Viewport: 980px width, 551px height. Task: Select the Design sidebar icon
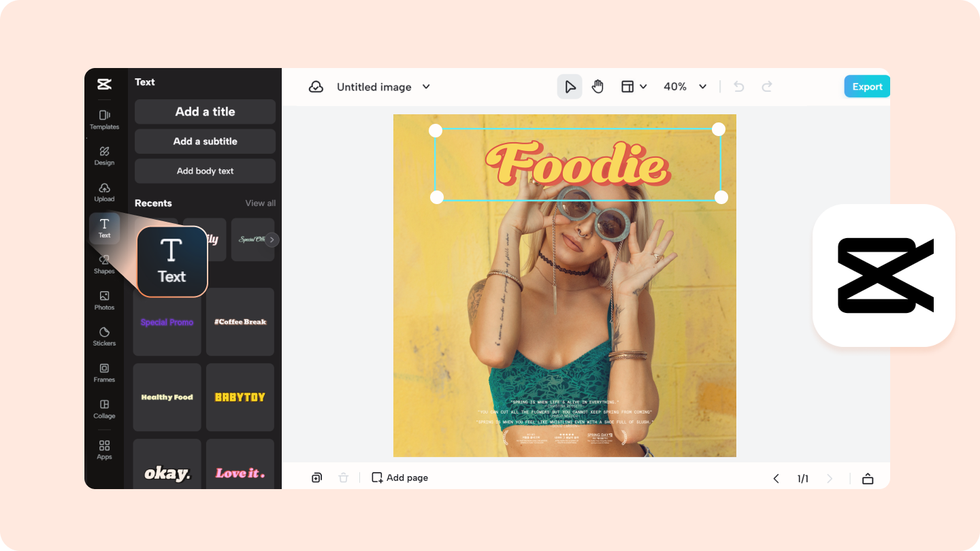pos(104,156)
